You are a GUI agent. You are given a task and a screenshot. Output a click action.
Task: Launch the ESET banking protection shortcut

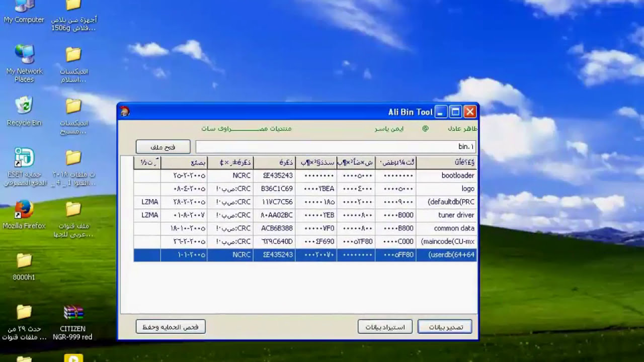tap(24, 167)
